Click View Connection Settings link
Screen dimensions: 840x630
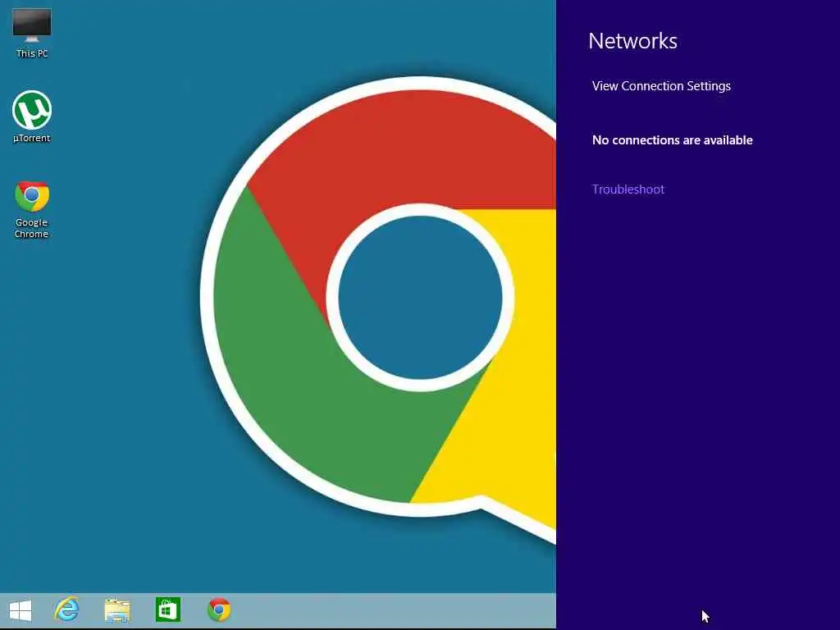tap(661, 86)
